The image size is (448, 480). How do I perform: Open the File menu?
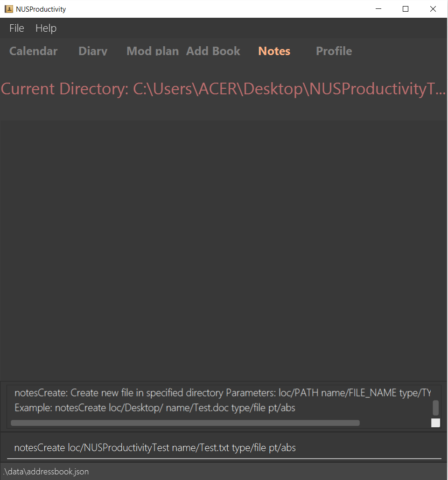pos(16,28)
